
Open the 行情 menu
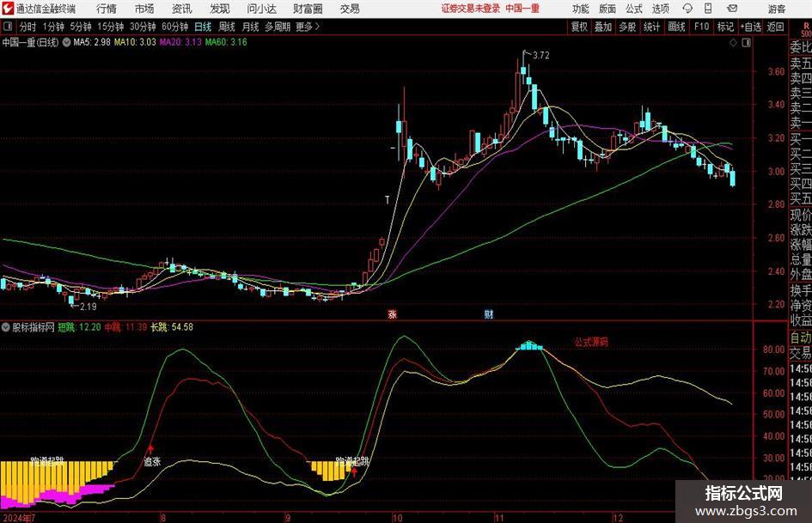tap(107, 9)
